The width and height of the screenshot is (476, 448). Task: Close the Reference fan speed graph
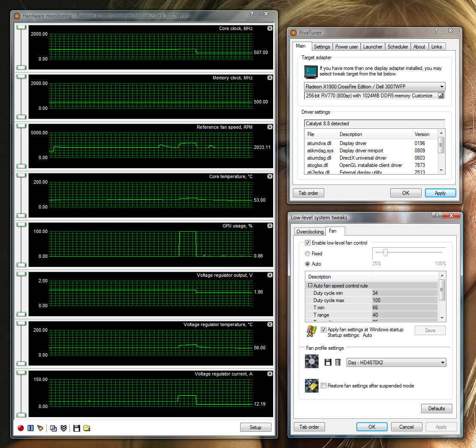click(270, 127)
